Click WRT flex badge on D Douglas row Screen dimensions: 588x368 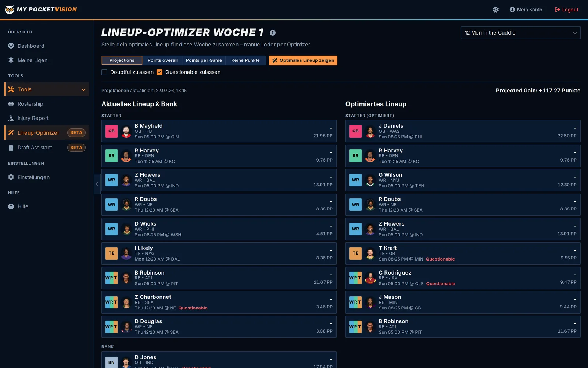coord(111,327)
